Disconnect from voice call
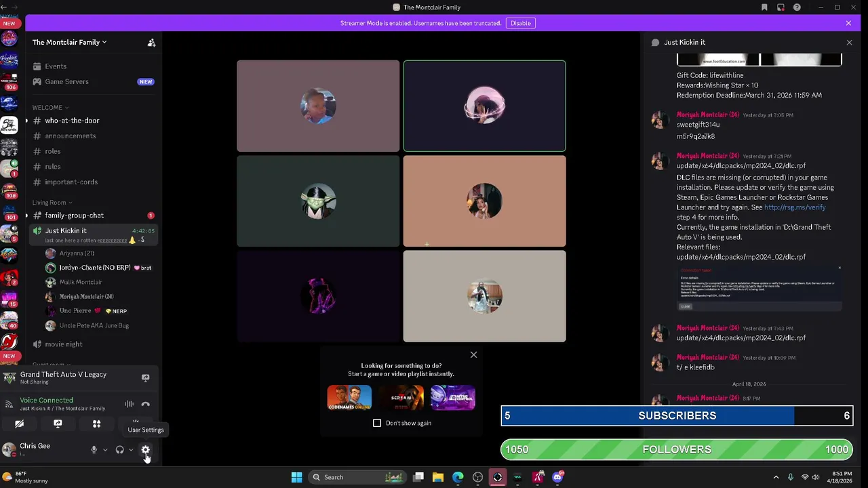This screenshot has width=868, height=488. [x=145, y=404]
